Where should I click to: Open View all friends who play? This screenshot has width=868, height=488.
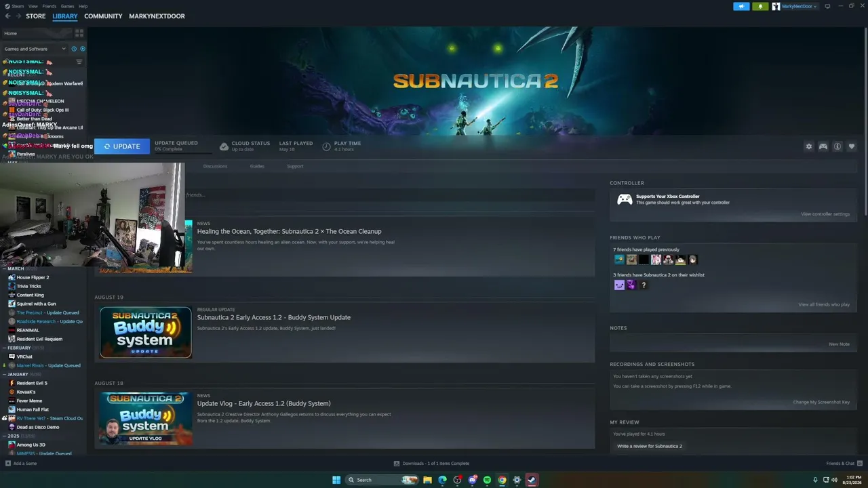pyautogui.click(x=824, y=304)
